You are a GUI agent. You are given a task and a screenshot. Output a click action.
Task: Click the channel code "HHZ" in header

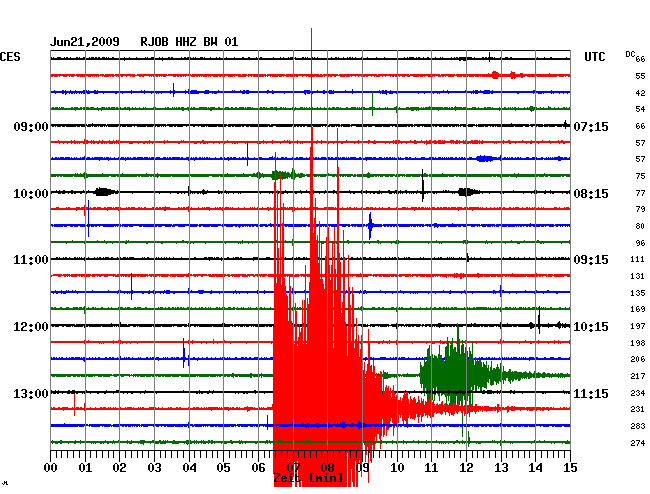186,42
